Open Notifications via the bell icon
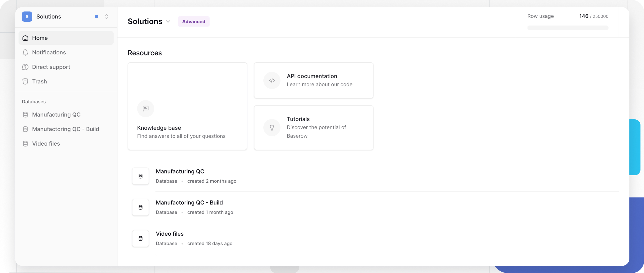 (x=25, y=52)
